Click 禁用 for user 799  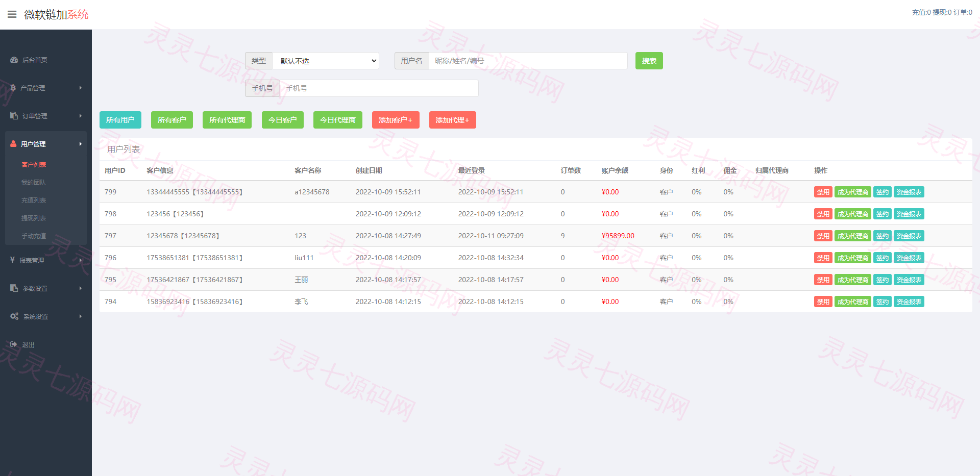pos(823,192)
